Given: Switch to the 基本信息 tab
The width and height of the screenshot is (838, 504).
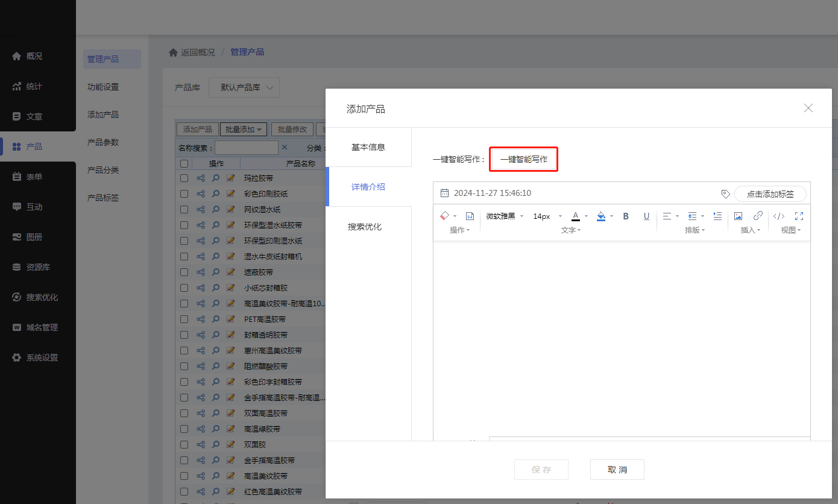Looking at the screenshot, I should click(x=368, y=147).
